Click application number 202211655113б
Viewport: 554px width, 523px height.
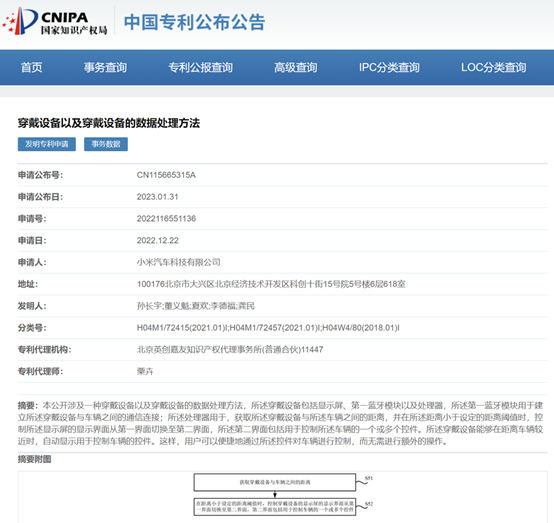[166, 219]
